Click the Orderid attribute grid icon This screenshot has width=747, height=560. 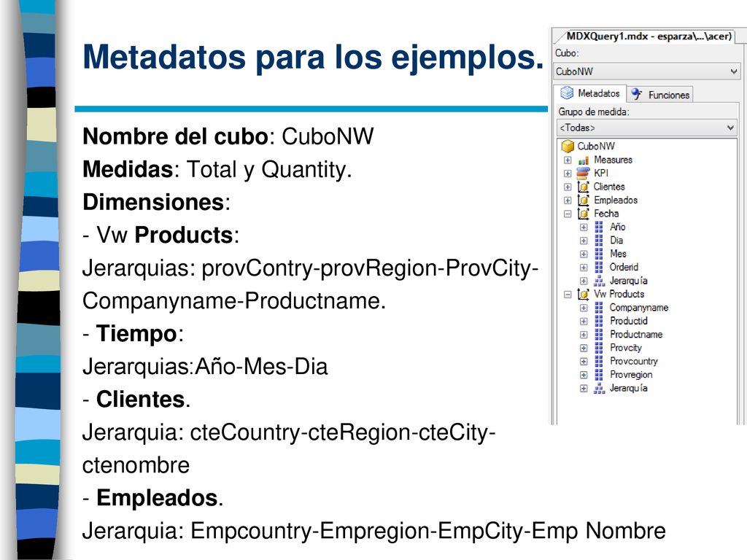pyautogui.click(x=599, y=268)
